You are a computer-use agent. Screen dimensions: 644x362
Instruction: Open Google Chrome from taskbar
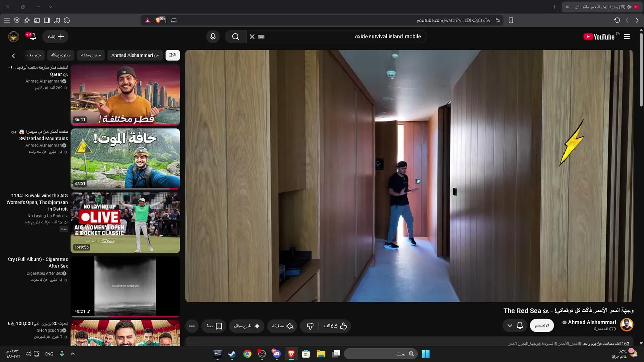(247, 354)
